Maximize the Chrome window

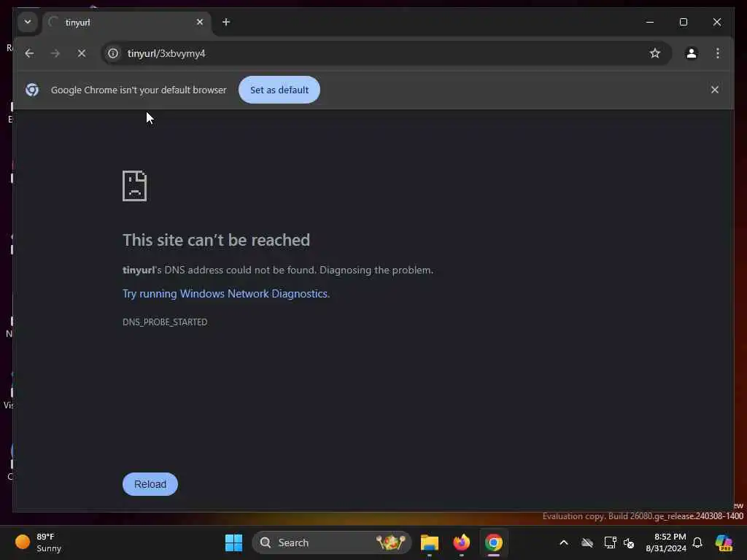pyautogui.click(x=683, y=22)
